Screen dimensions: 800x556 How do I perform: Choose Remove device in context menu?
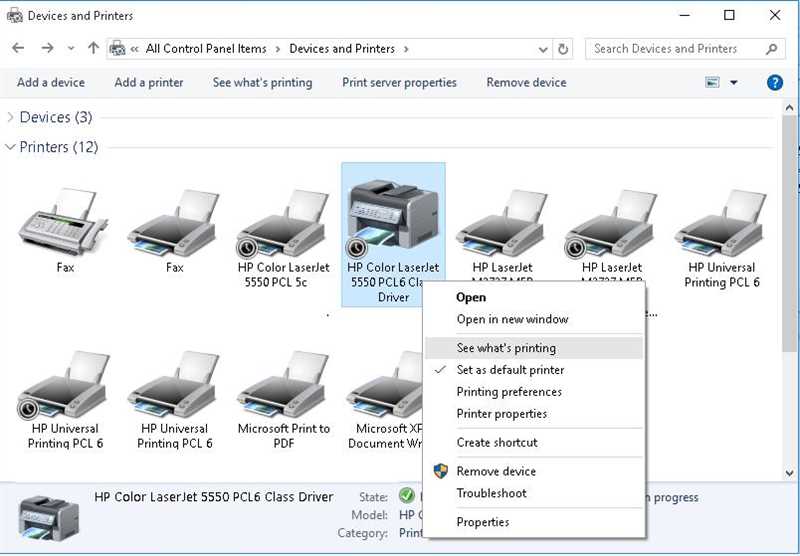(534, 471)
